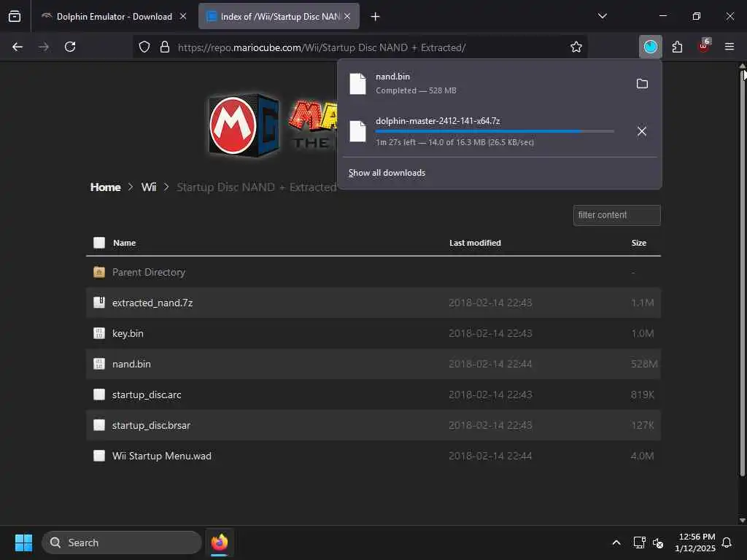Screen dimensions: 747x560
Task: Close the Index of /Wii tab
Action: pyautogui.click(x=347, y=16)
